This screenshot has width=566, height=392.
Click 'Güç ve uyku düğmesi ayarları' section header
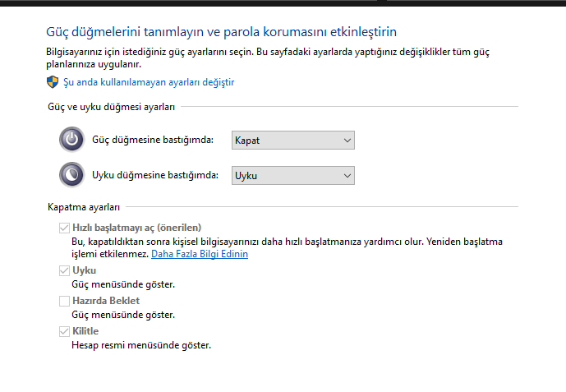(x=111, y=106)
